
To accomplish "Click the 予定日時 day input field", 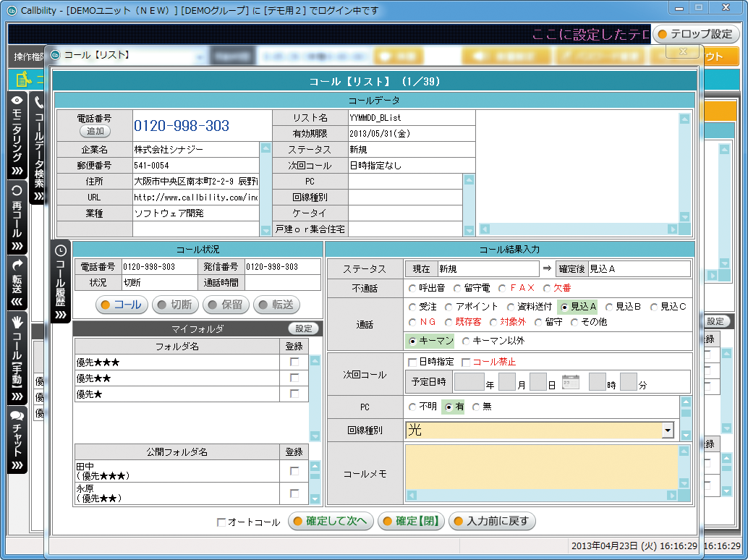I will (x=537, y=381).
